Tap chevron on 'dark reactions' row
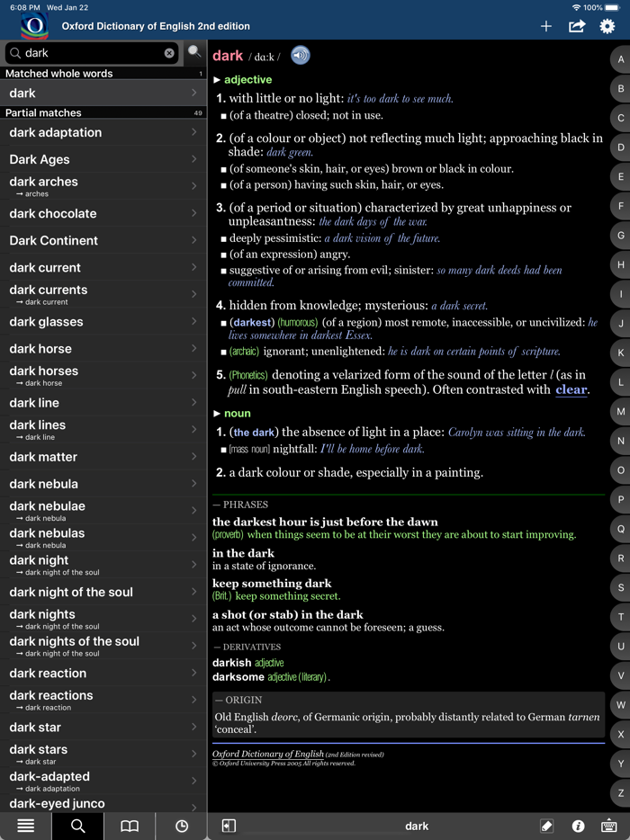The height and width of the screenshot is (840, 630). [x=194, y=699]
